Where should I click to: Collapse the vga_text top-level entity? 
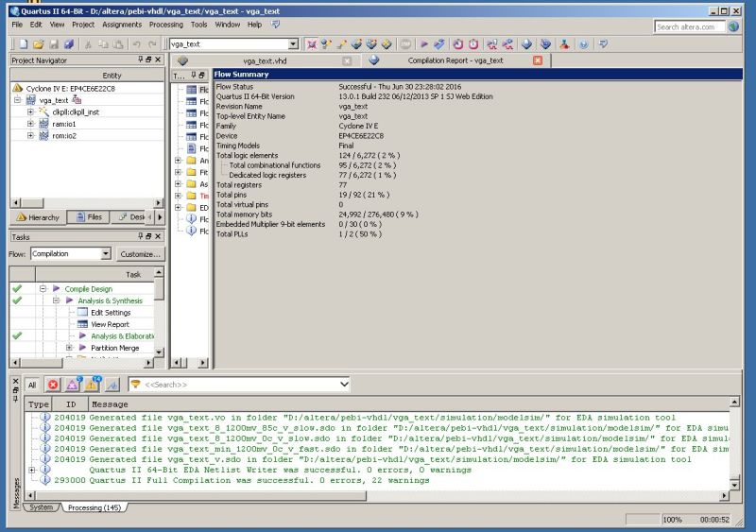[x=17, y=100]
